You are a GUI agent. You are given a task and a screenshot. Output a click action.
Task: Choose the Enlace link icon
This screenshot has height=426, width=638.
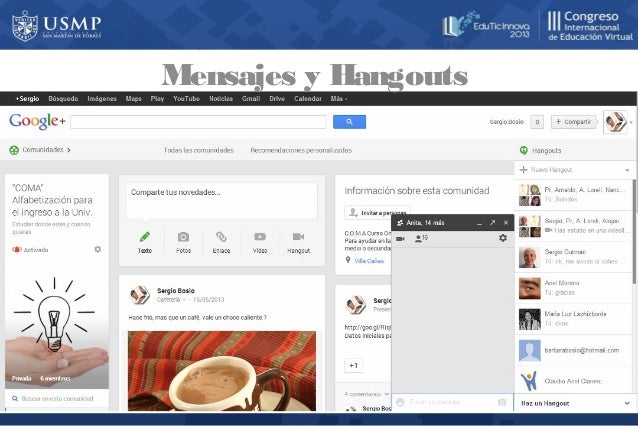pos(221,237)
